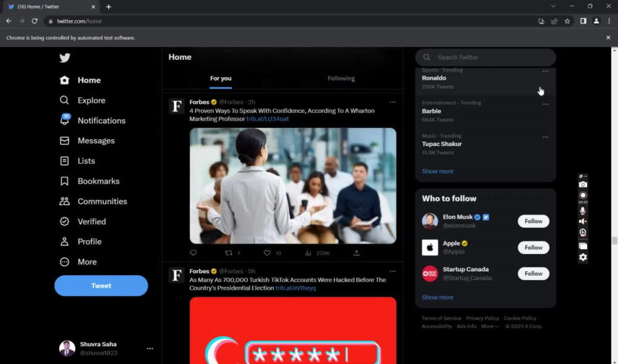
Task: Click the Twitter bird logo
Action: pyautogui.click(x=65, y=57)
